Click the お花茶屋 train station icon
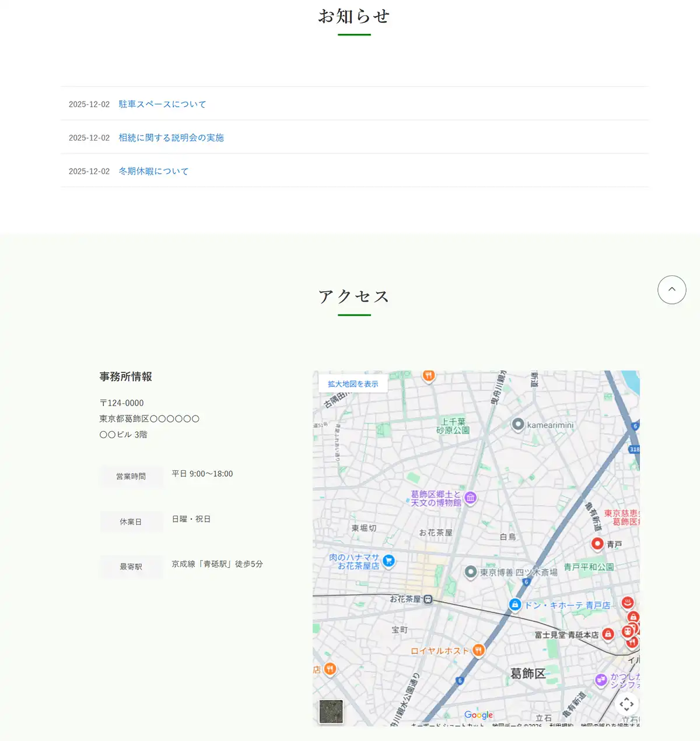The image size is (700, 741). click(x=428, y=599)
